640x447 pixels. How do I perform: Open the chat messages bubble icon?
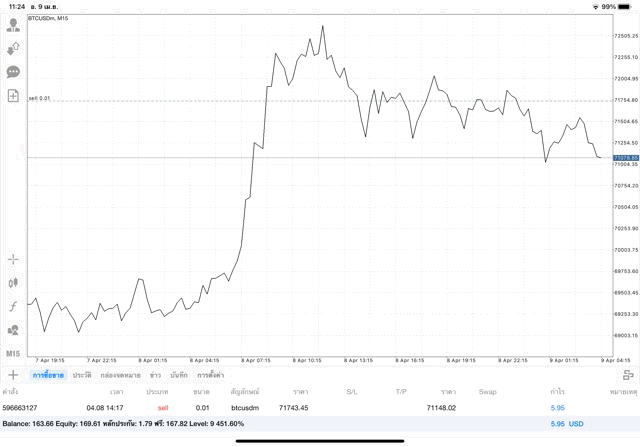tap(13, 72)
